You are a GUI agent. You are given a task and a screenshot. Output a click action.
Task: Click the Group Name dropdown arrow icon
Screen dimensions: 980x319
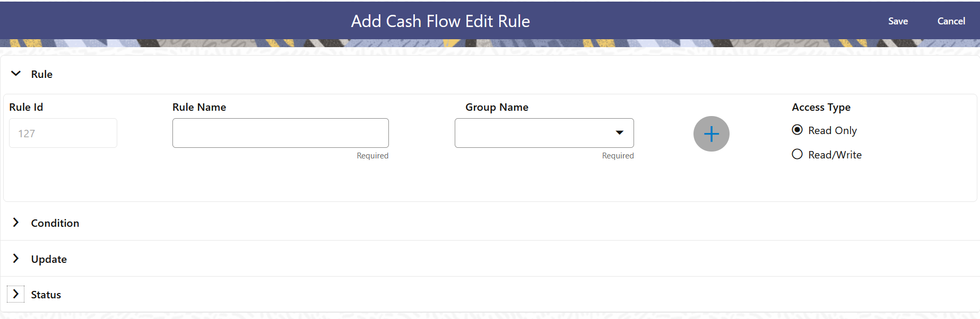click(x=619, y=133)
